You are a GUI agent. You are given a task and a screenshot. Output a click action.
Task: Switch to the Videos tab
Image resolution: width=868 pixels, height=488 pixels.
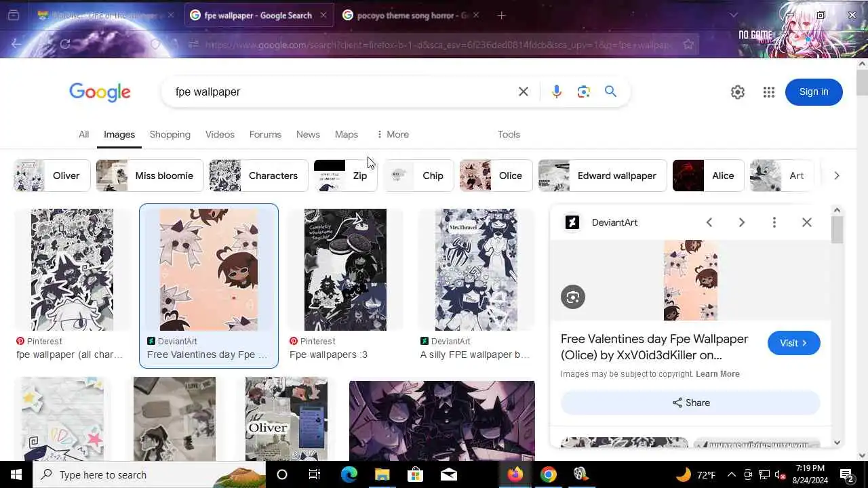tap(220, 134)
